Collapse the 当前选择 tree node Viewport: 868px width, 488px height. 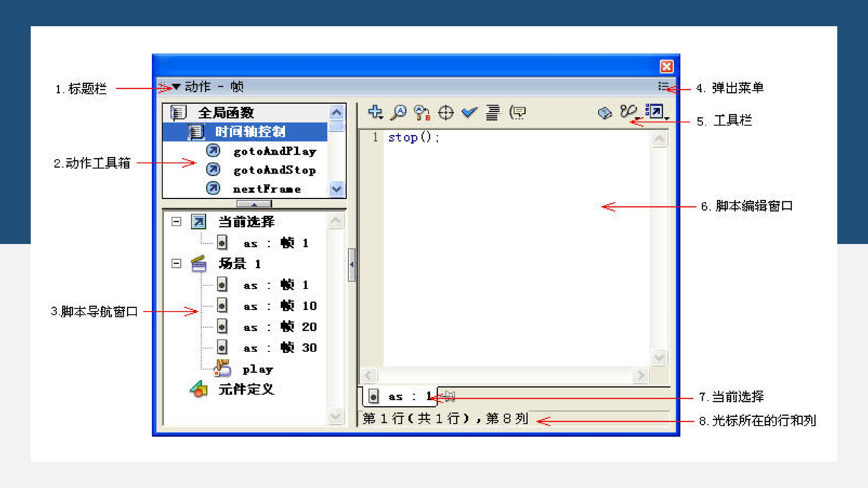176,222
